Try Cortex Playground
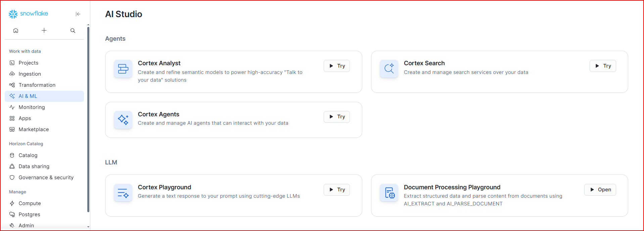The width and height of the screenshot is (644, 231). 337,190
